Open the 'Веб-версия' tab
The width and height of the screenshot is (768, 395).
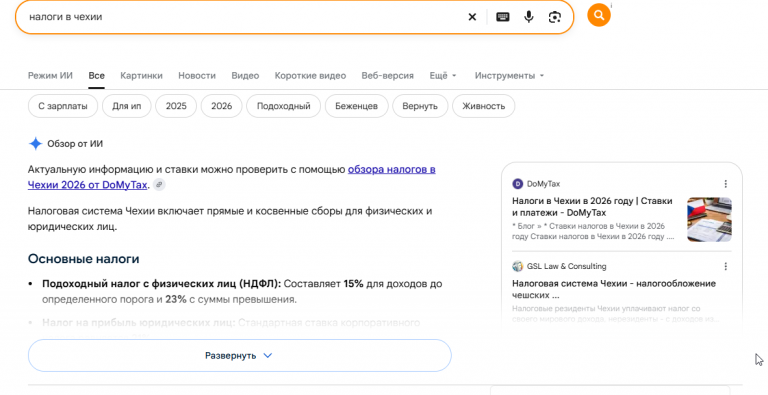point(387,75)
